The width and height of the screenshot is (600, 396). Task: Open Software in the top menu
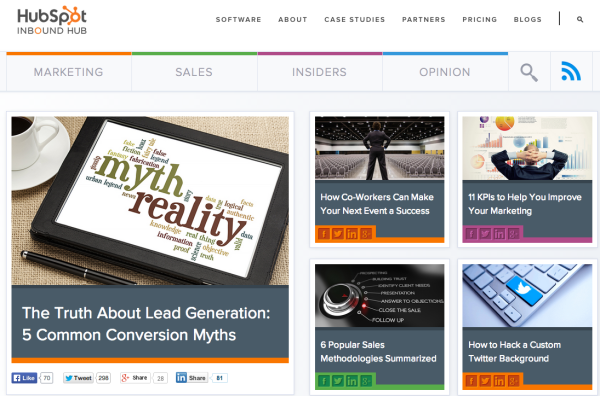(x=238, y=20)
